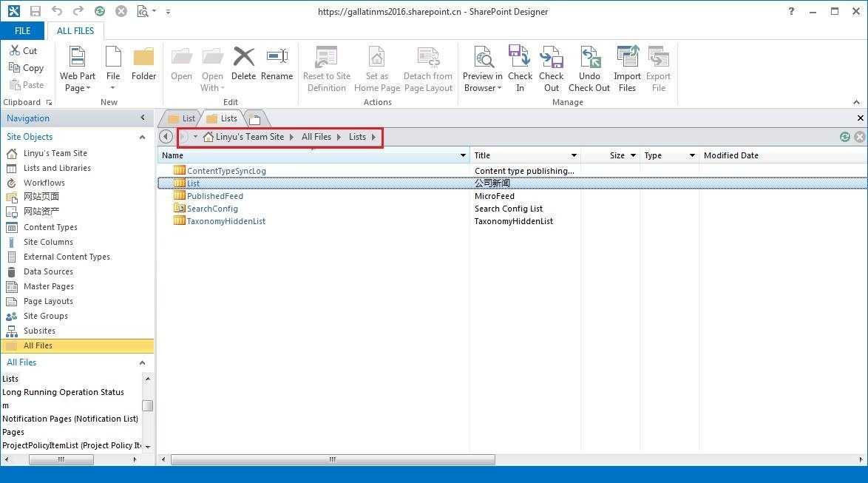Select All Files in Site Objects

[78, 345]
